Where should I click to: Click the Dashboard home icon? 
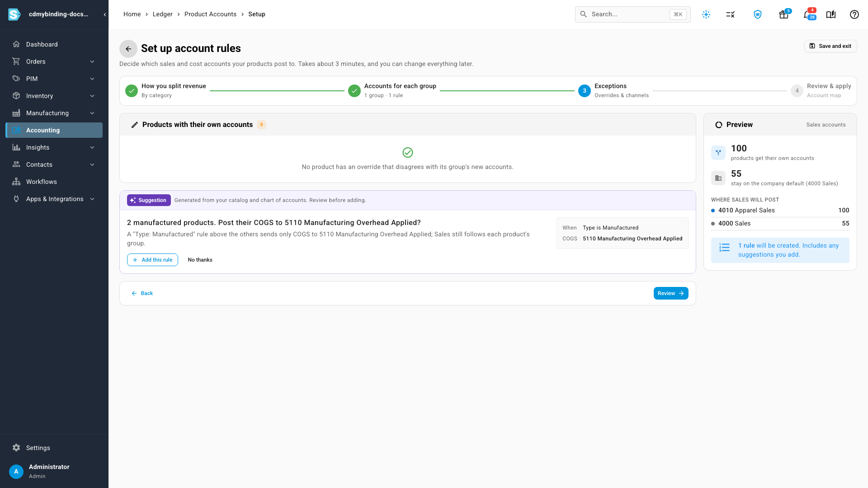click(x=16, y=44)
